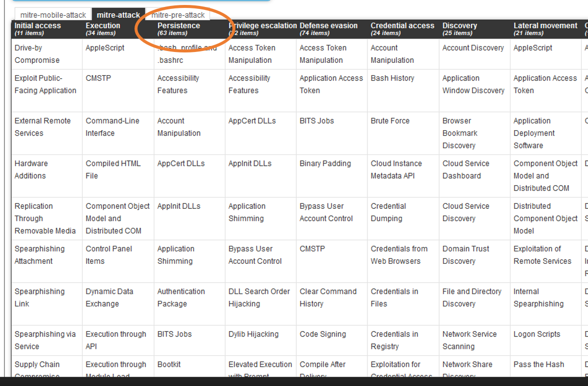Viewport: 588px width, 386px height.
Task: Select the Pass the Hash technique
Action: pyautogui.click(x=539, y=364)
